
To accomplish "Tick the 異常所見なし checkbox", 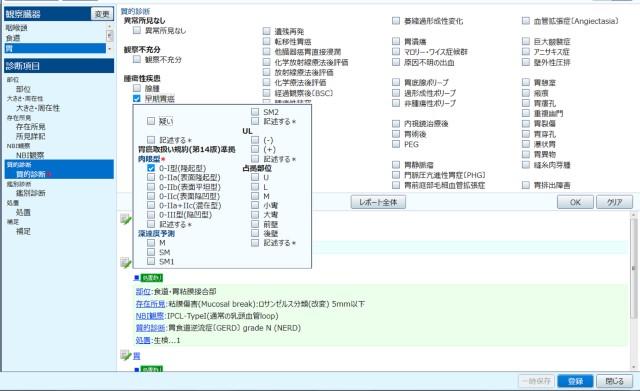I will click(x=137, y=30).
